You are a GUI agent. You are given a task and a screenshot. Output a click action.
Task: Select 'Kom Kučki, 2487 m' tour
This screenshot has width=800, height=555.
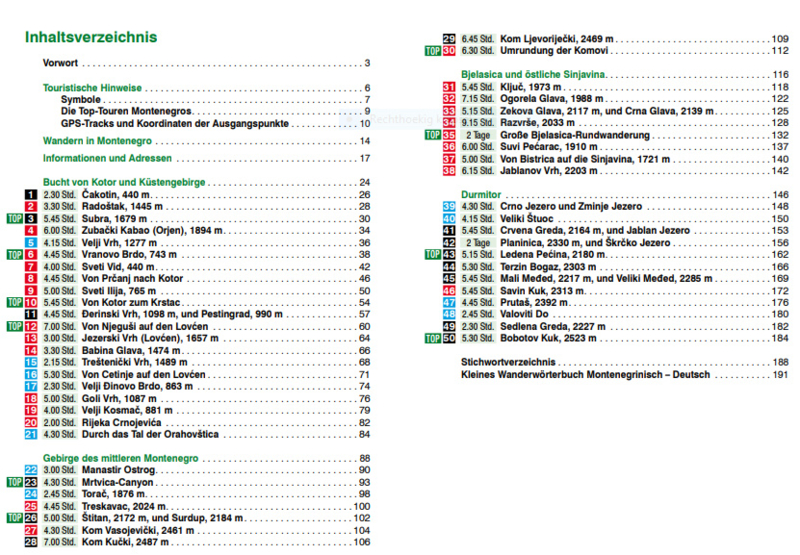pyautogui.click(x=125, y=542)
